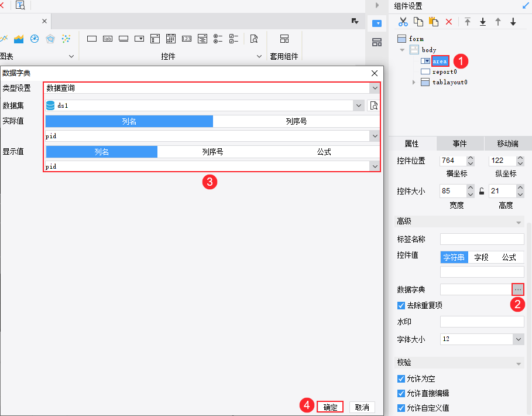Select 列名 for 实际值
This screenshot has height=416, width=532.
pos(129,121)
